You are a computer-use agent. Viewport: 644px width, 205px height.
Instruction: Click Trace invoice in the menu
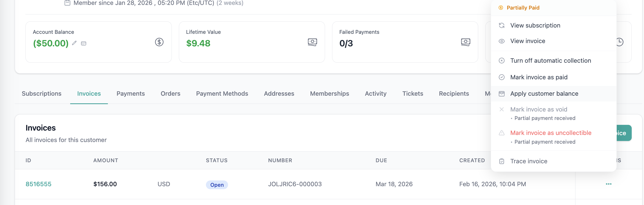528,161
